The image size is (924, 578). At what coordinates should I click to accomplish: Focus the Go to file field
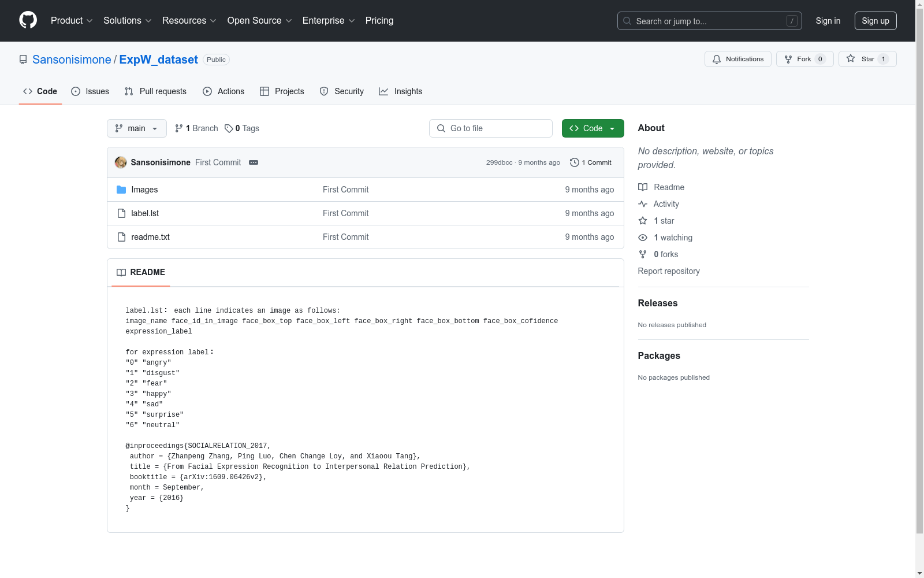[x=491, y=128]
